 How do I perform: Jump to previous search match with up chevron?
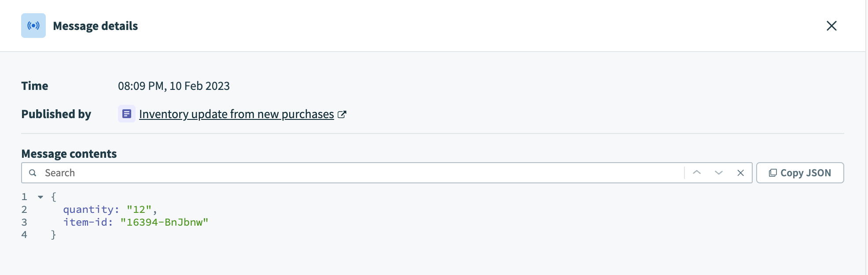[697, 172]
